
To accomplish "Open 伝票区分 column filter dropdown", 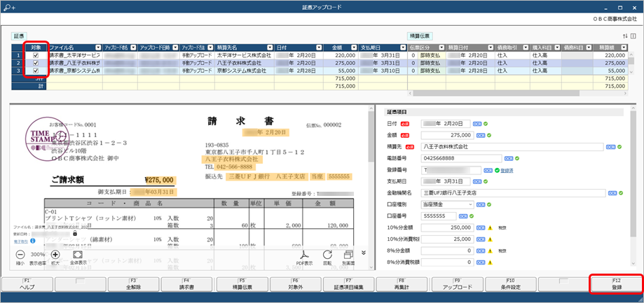I will click(442, 48).
